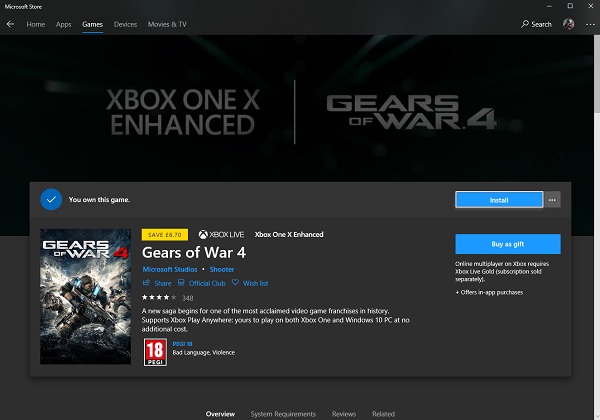This screenshot has width=600, height=420.
Task: Minimize the Microsoft Store window
Action: (549, 6)
